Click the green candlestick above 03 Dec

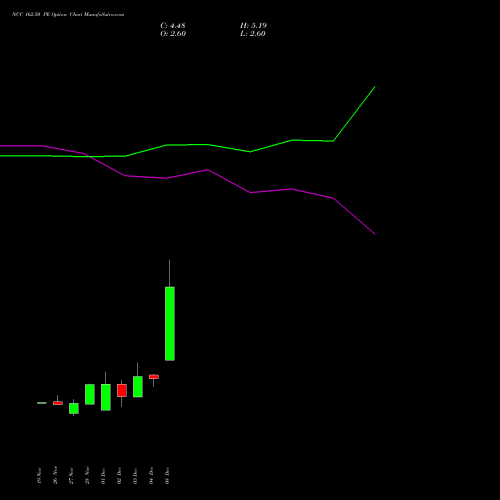pyautogui.click(x=138, y=387)
